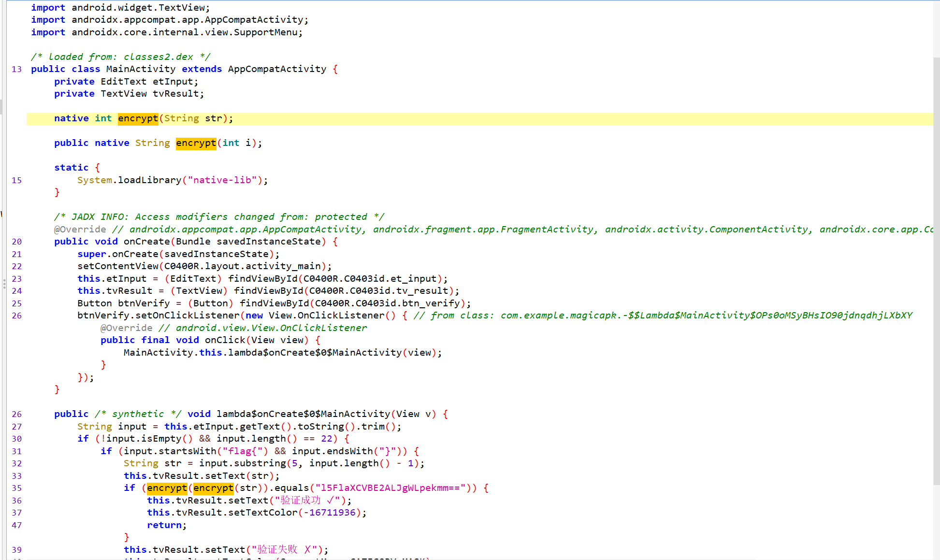Click MainActivity in the class declaration
940x560 pixels.
(141, 69)
